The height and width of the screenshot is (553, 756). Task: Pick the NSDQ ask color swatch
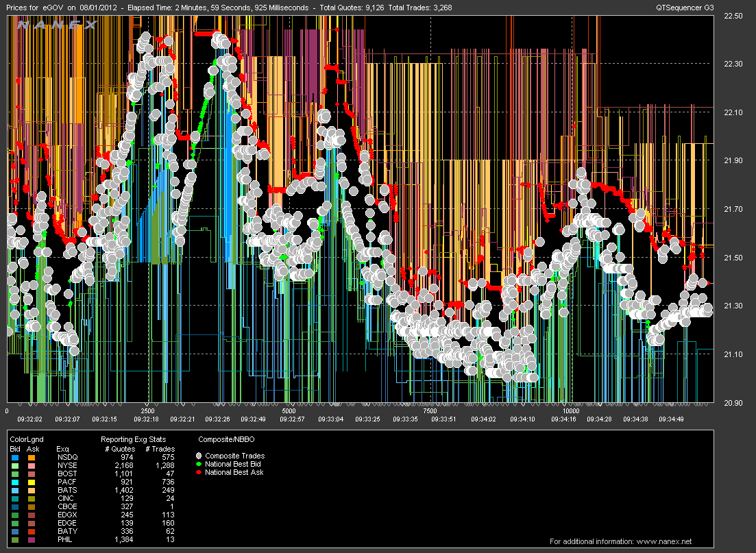point(32,458)
